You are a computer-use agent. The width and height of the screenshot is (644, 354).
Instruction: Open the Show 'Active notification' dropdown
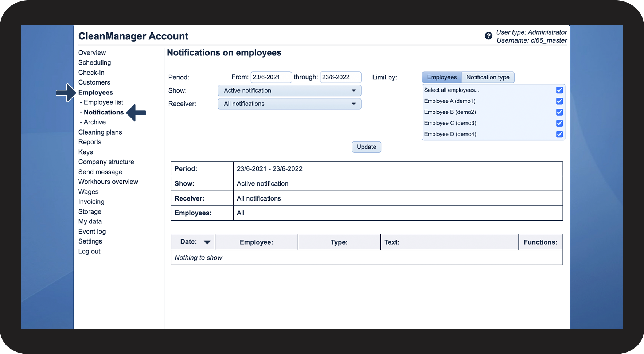coord(289,90)
